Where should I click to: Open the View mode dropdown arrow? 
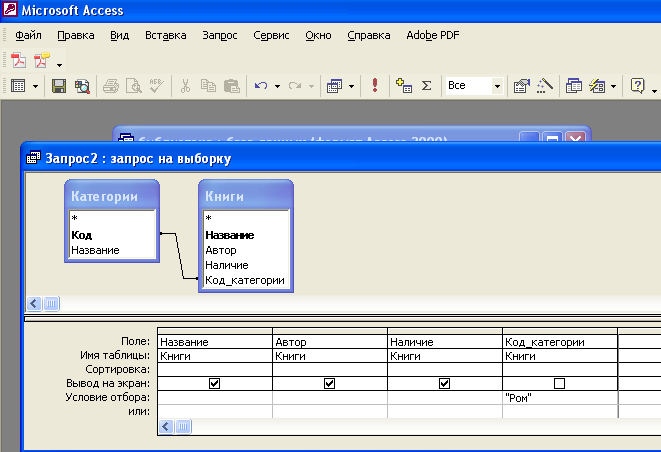pos(35,86)
